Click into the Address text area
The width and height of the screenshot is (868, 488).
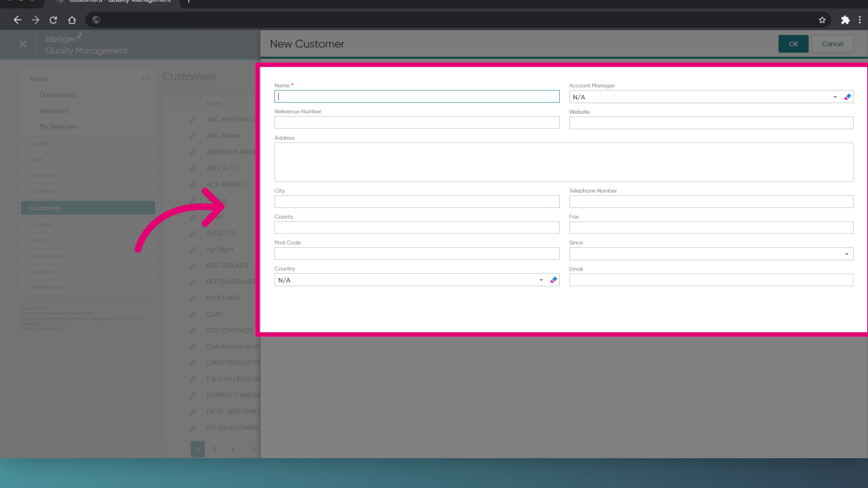564,162
